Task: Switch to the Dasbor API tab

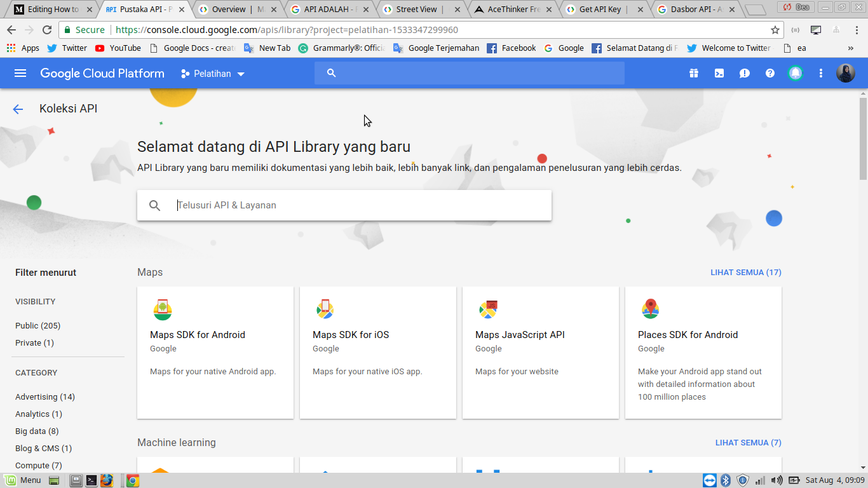Action: [x=693, y=10]
